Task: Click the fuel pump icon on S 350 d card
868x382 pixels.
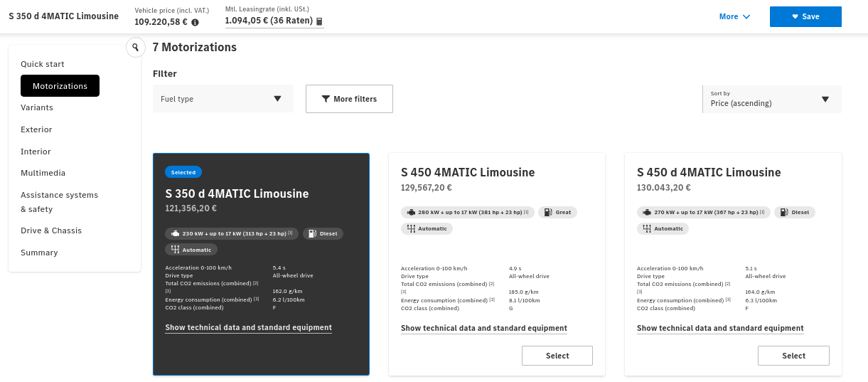Action: tap(312, 233)
